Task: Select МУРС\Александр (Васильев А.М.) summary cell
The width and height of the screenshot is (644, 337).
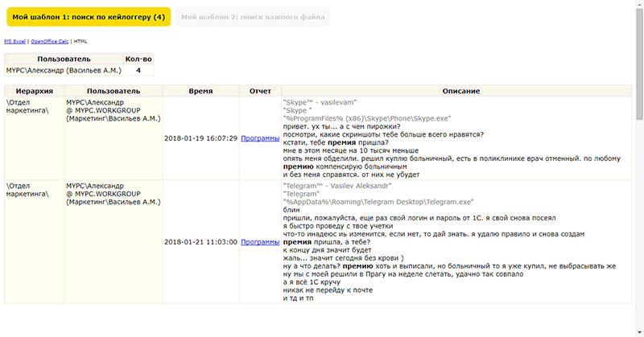Action: pyautogui.click(x=63, y=71)
